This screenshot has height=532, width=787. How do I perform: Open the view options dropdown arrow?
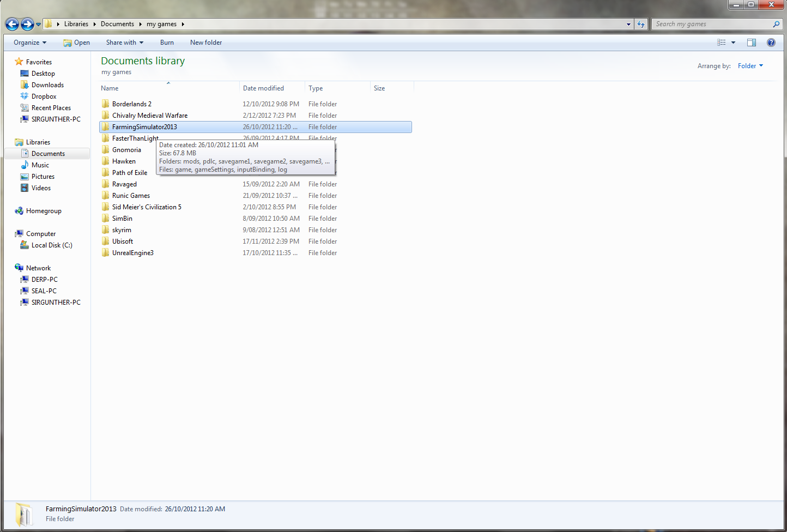click(733, 43)
